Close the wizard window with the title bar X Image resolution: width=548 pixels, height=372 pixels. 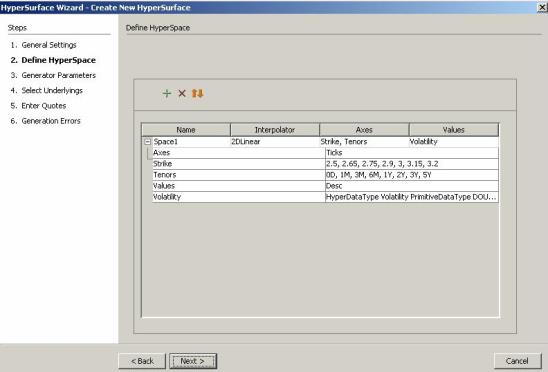click(542, 7)
